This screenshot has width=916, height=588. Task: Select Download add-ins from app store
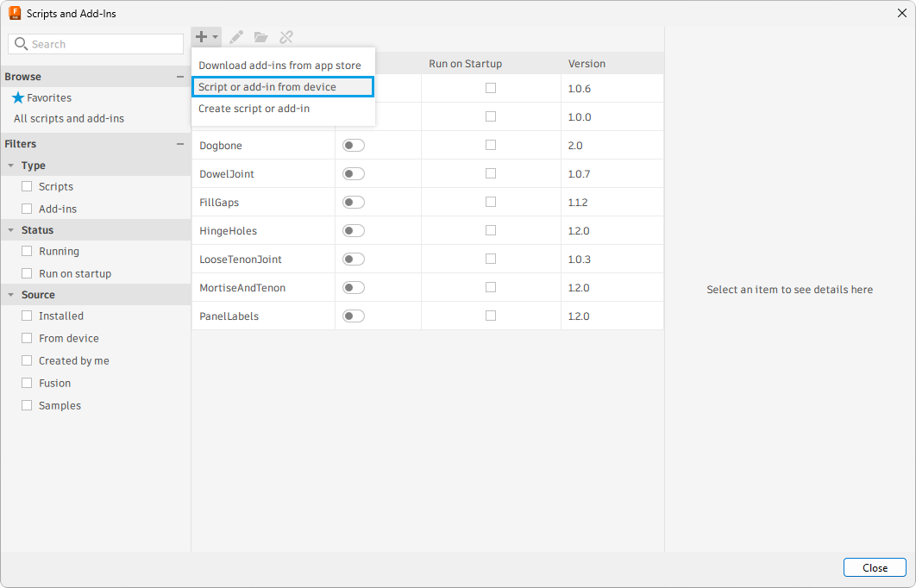pyautogui.click(x=279, y=66)
